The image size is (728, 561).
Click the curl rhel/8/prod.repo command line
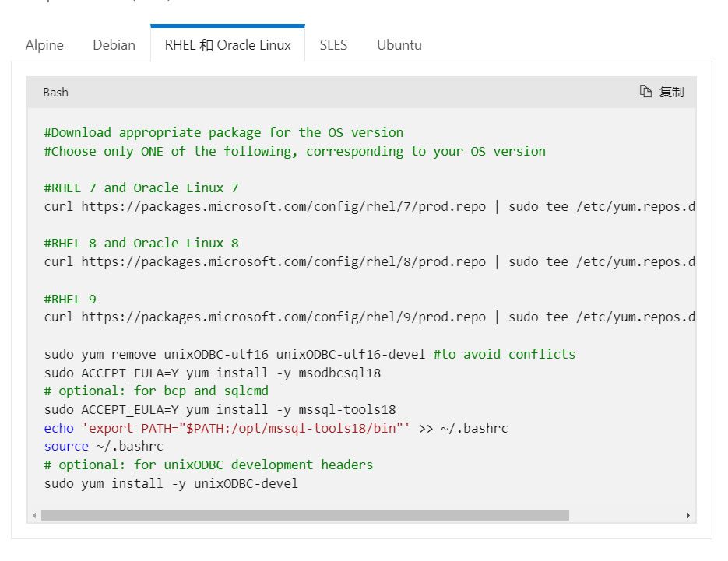tap(370, 261)
